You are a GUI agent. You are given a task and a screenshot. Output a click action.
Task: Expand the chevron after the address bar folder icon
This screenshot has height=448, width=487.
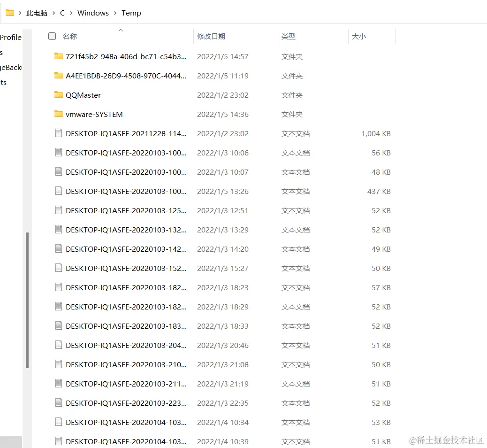[20, 13]
